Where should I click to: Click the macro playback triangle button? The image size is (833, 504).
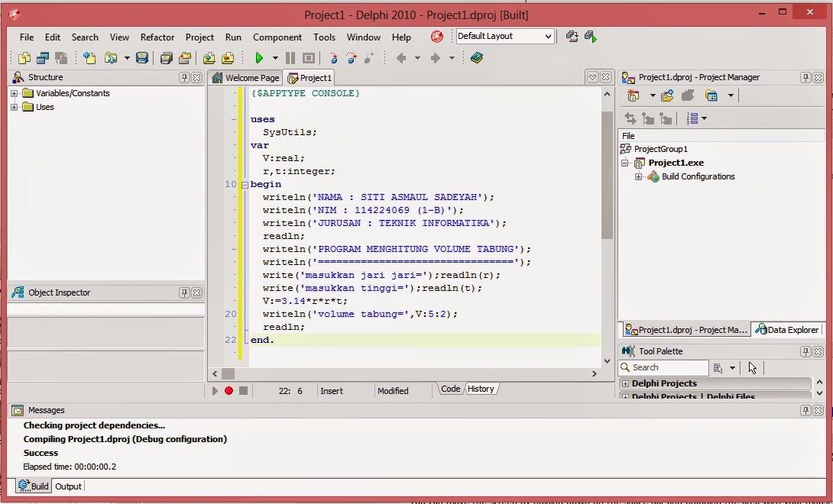pyautogui.click(x=215, y=391)
